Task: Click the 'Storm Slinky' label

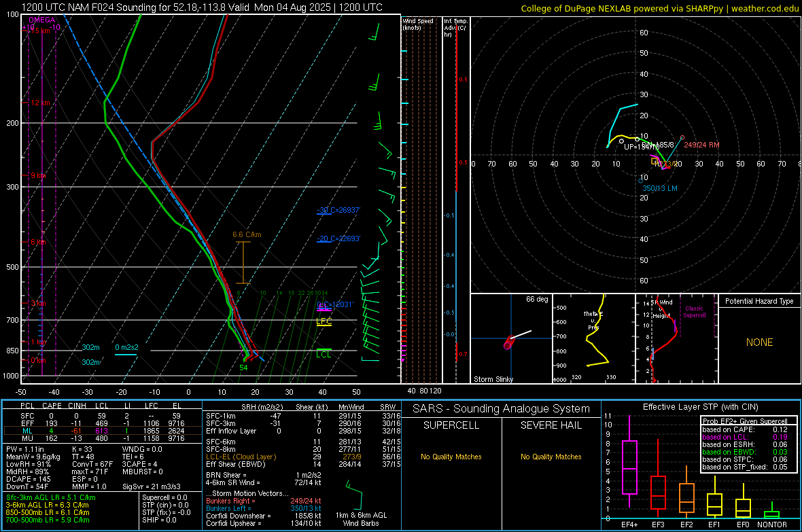Action: point(493,379)
